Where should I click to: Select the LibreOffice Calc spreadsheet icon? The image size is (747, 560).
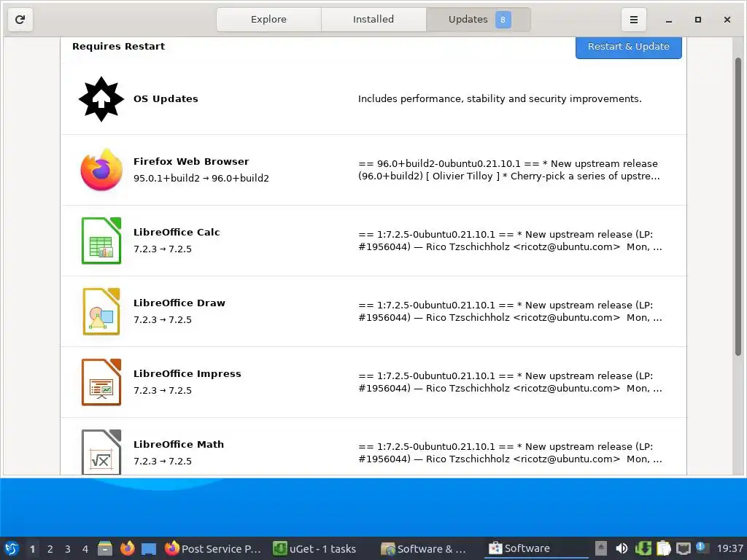point(101,241)
